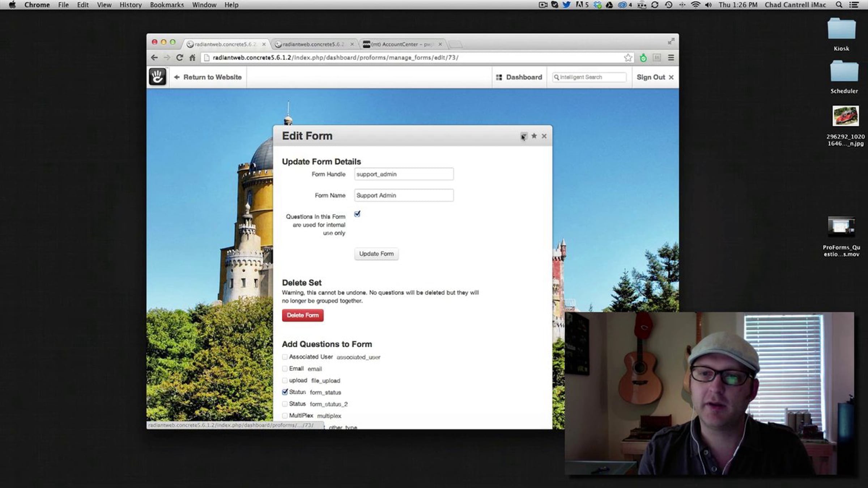Click the Chrome back arrow
This screenshot has width=868, height=488.
click(x=154, y=57)
